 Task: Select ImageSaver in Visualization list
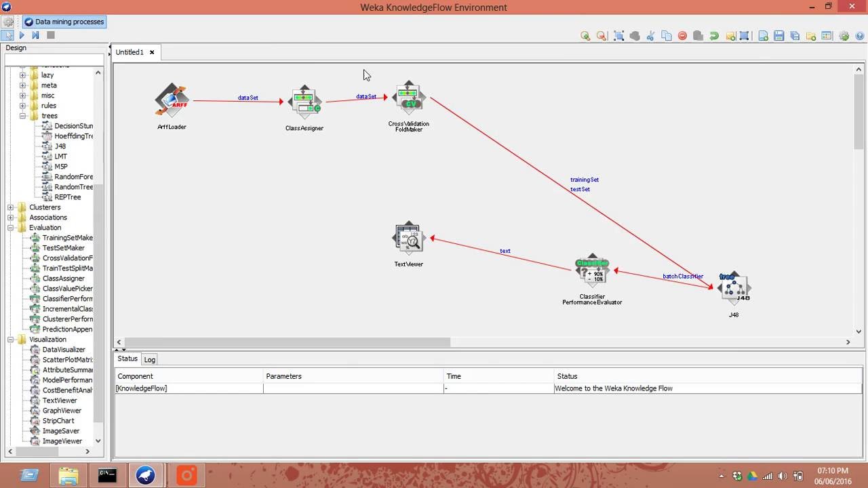[x=61, y=431]
